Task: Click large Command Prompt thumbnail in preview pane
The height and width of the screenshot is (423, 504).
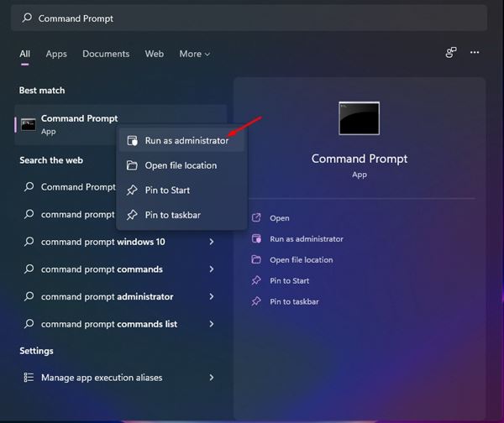Action: (x=359, y=118)
